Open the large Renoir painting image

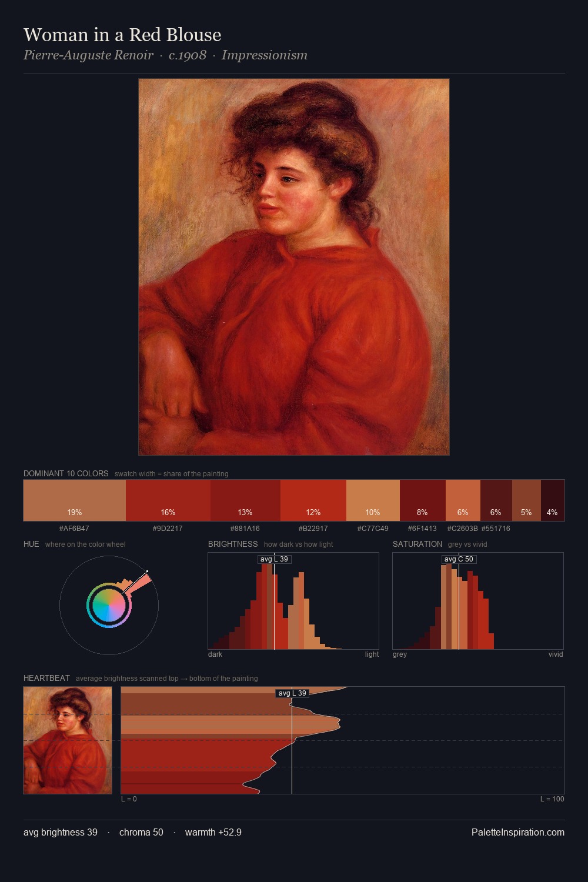(294, 267)
